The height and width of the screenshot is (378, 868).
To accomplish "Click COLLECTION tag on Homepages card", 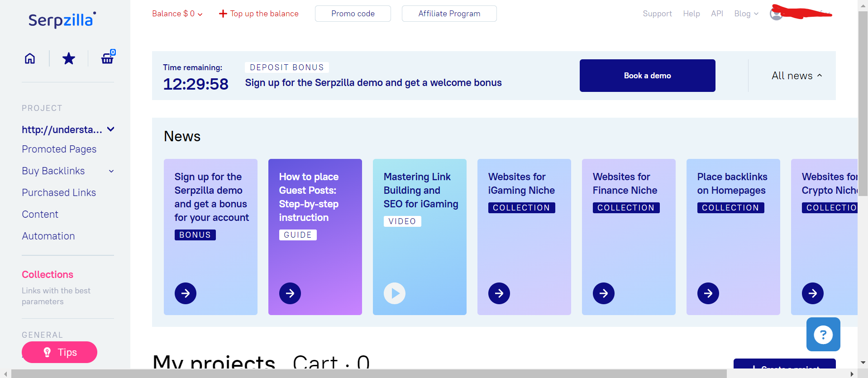I will [730, 208].
